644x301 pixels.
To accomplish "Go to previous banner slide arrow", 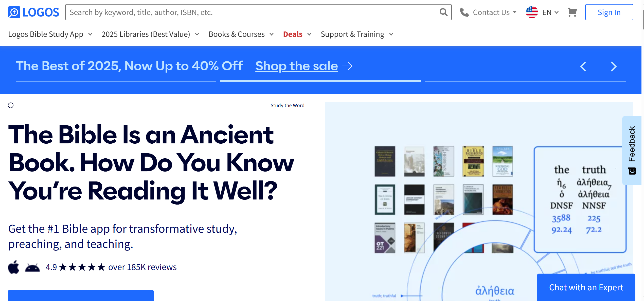I will (x=583, y=66).
